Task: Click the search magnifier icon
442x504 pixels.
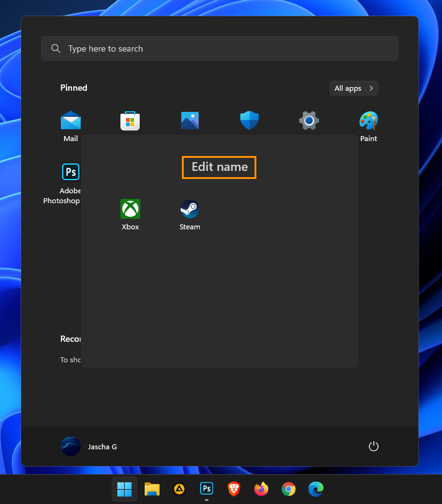Action: pyautogui.click(x=56, y=48)
